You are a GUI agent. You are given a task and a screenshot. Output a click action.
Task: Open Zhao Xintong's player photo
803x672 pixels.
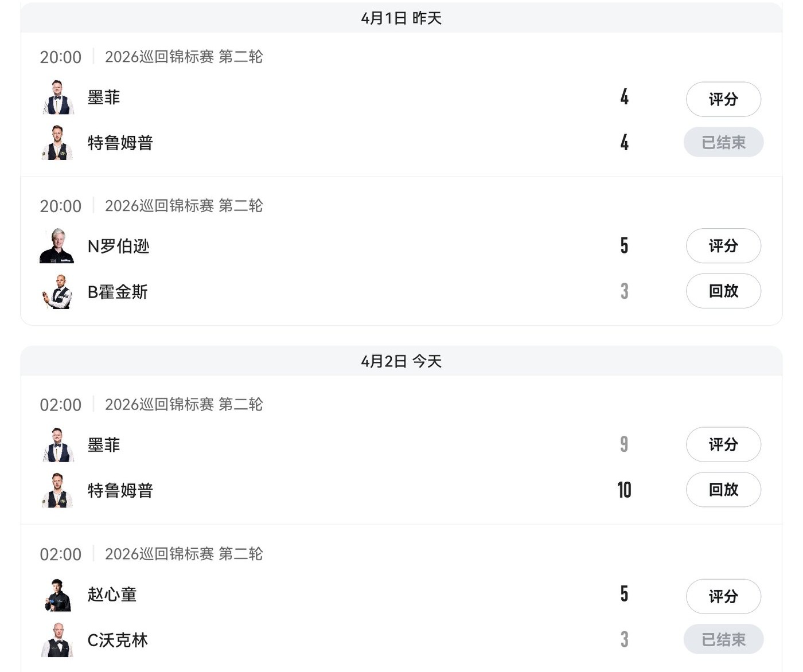[58, 595]
